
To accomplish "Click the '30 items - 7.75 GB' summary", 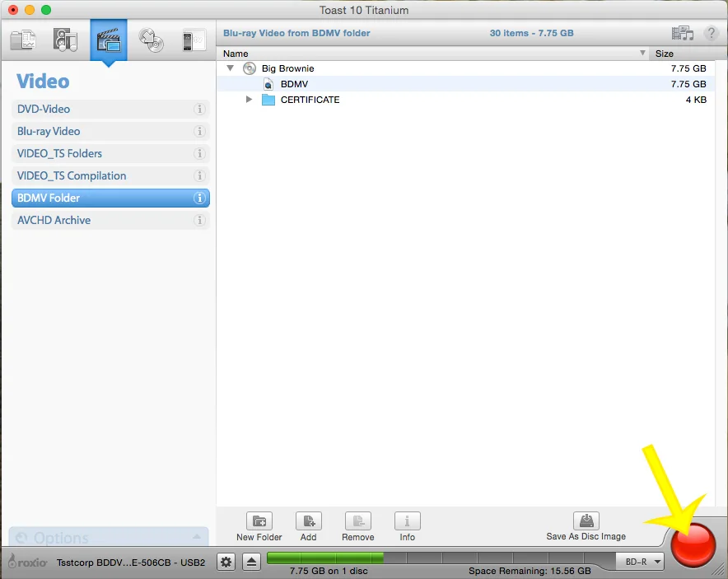I will tap(532, 33).
